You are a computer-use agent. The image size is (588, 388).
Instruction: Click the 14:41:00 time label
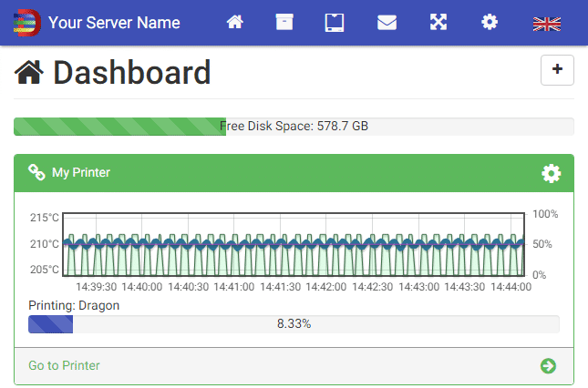[x=234, y=287]
